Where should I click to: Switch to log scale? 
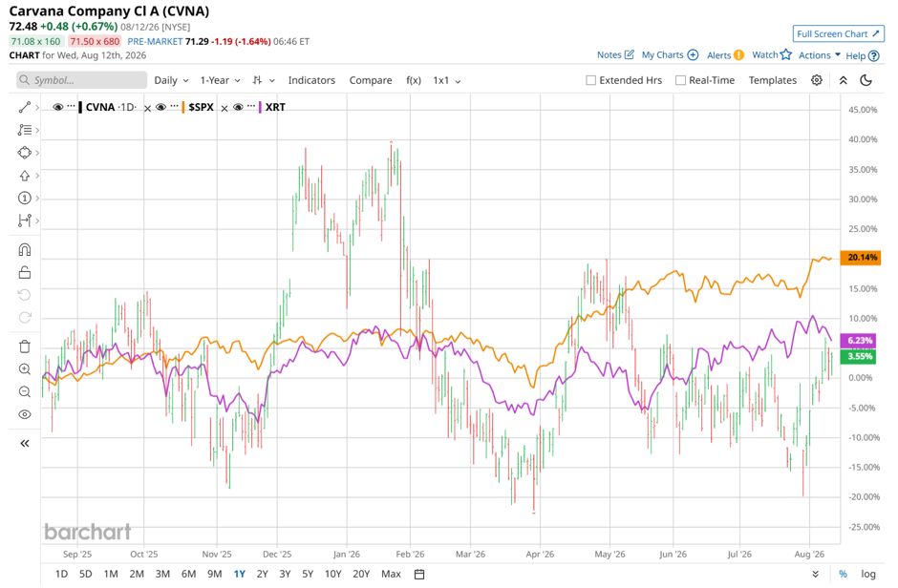[x=868, y=575]
